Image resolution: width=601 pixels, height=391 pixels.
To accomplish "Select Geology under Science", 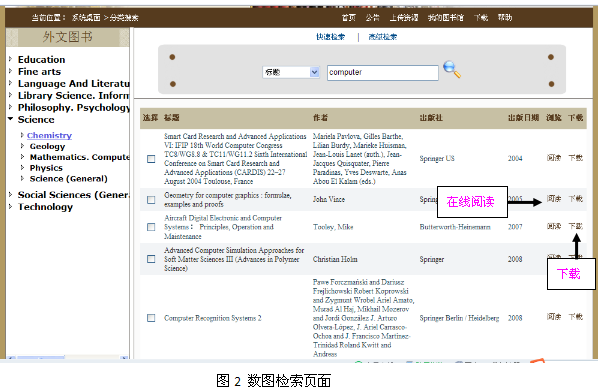I will (x=48, y=146).
